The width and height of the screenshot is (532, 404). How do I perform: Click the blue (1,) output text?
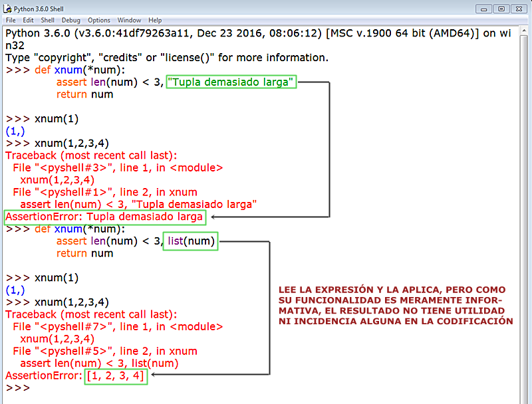(x=14, y=131)
